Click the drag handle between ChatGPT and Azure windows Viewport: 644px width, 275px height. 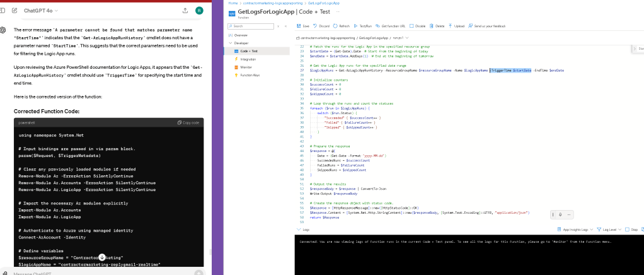point(210,252)
